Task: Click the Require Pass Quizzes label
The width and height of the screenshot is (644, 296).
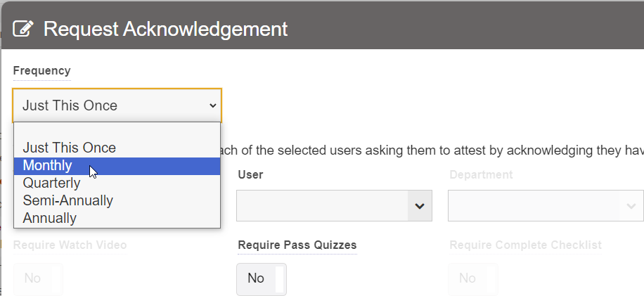Action: pyautogui.click(x=297, y=245)
